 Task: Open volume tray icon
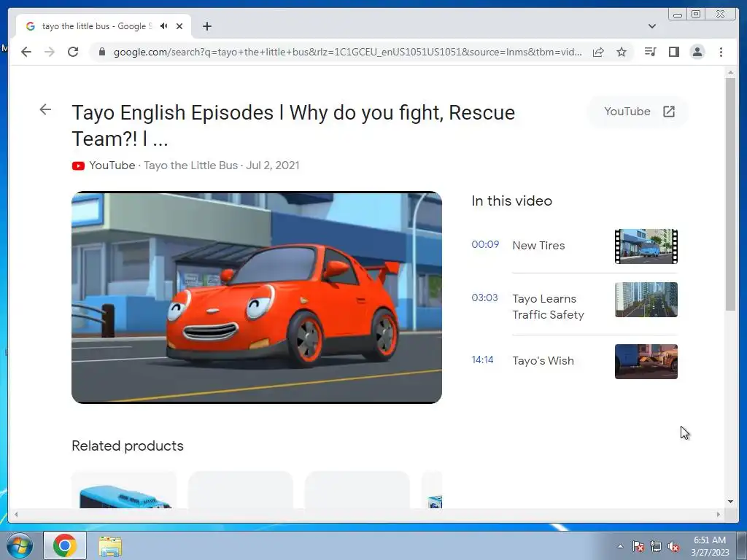tap(673, 546)
